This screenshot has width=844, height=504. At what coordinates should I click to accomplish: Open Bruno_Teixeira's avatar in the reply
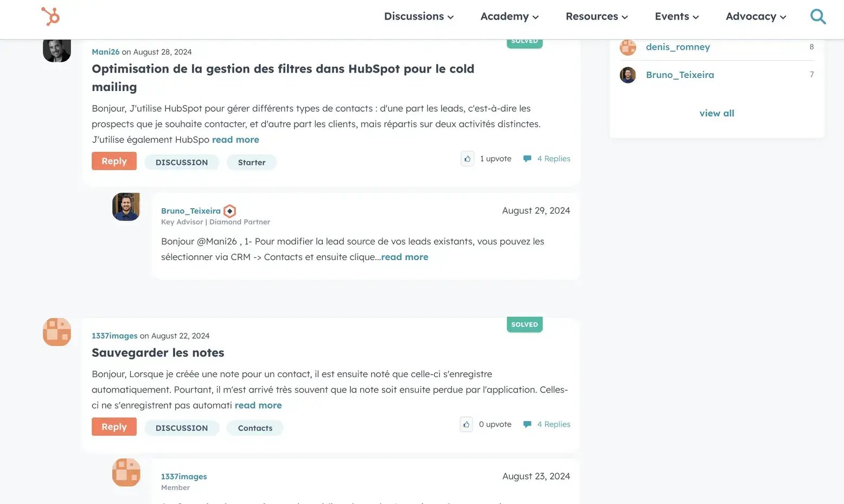[x=126, y=207]
